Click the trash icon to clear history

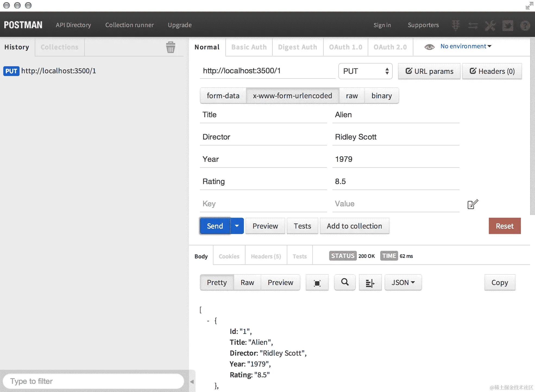point(171,47)
